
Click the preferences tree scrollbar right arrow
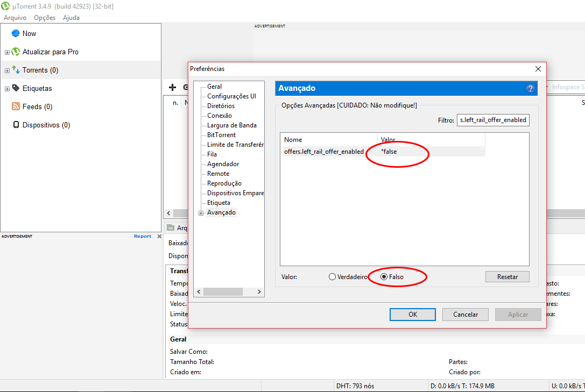(259, 292)
